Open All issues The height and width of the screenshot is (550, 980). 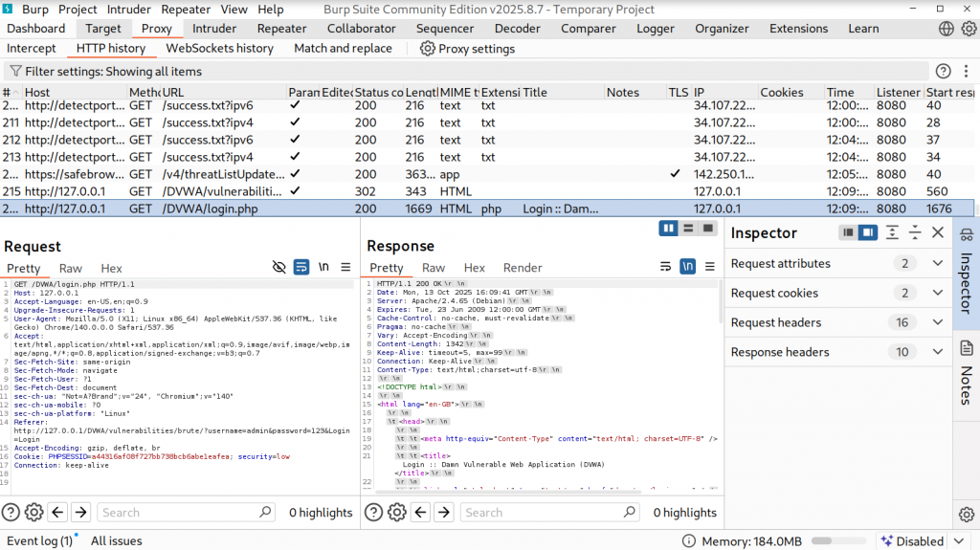click(116, 541)
